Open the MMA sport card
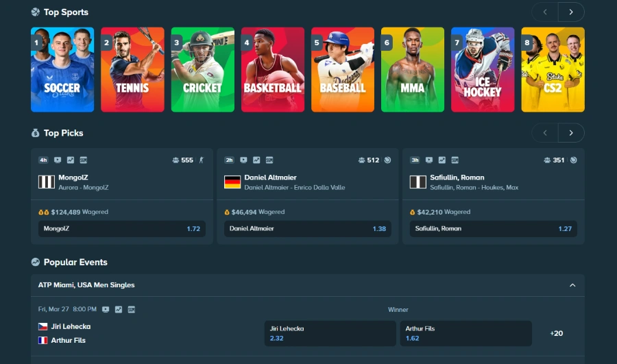This screenshot has width=617, height=364. click(x=413, y=70)
